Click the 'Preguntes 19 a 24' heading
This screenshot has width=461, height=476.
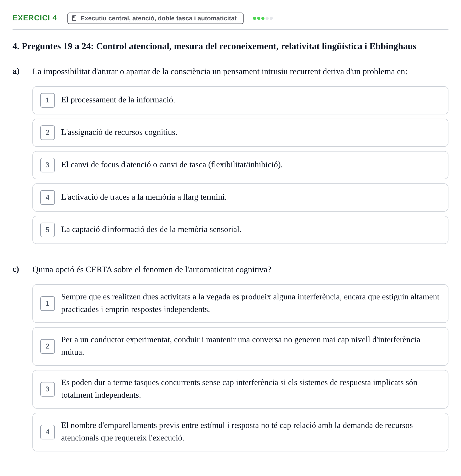click(x=214, y=46)
